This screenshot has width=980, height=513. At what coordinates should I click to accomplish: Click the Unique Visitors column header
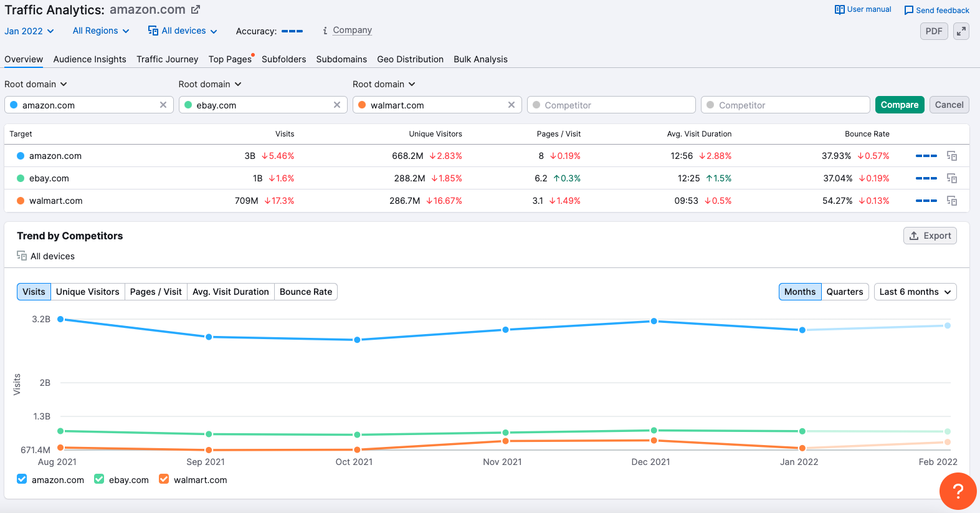(435, 134)
